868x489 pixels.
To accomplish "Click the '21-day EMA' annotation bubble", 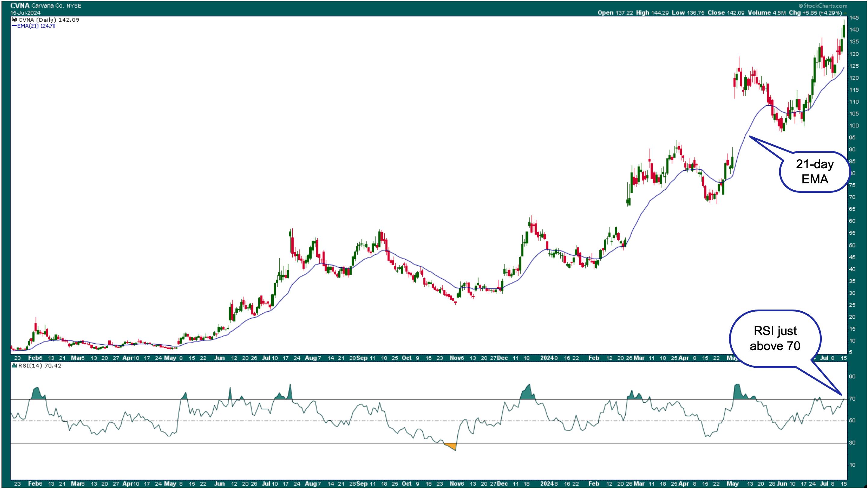I will click(x=814, y=172).
